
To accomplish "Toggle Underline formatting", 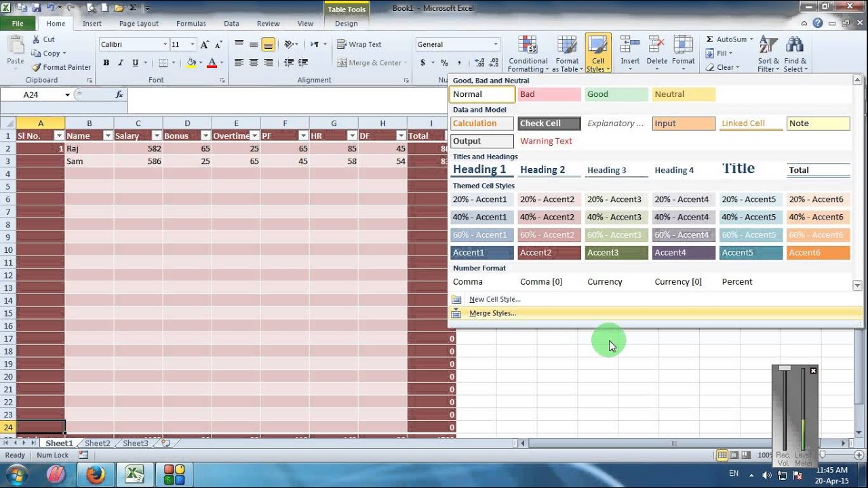I will tap(136, 63).
